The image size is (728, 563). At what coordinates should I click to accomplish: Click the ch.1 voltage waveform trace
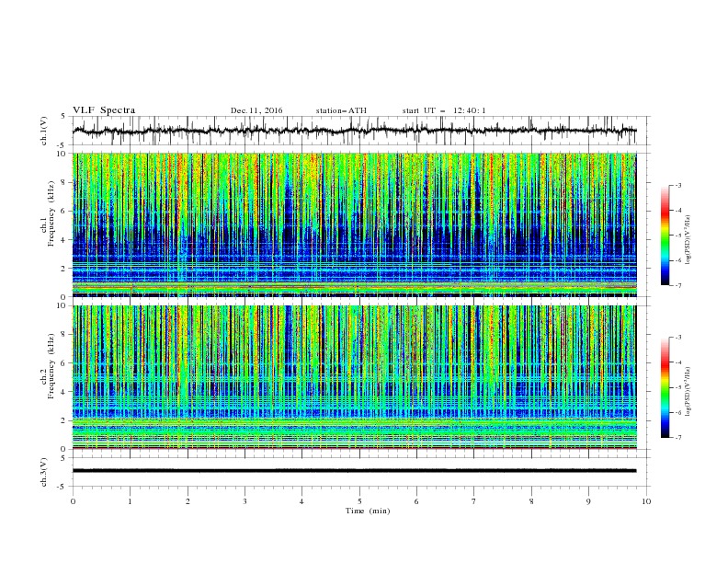(x=355, y=131)
